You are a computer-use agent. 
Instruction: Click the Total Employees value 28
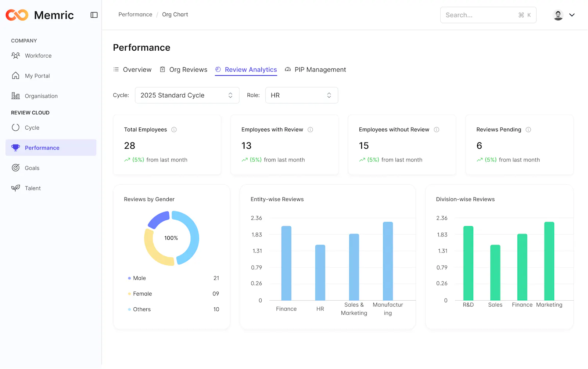[x=130, y=146]
